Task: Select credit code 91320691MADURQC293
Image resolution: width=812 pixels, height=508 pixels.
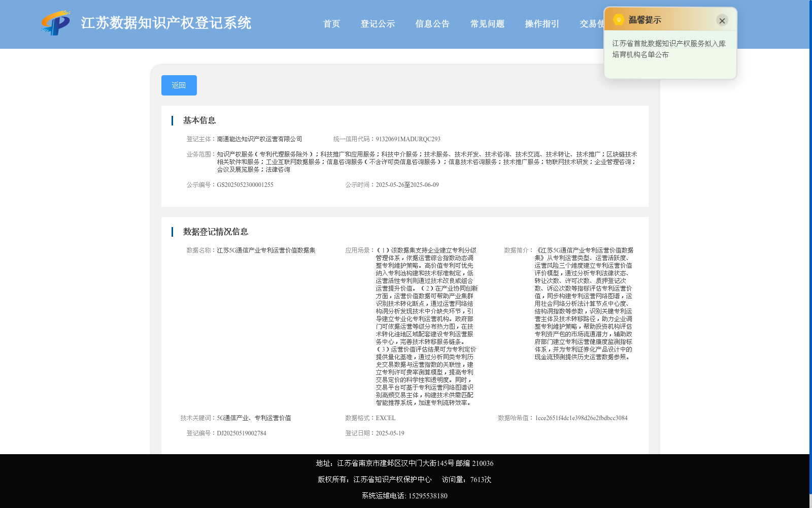Action: [408, 139]
